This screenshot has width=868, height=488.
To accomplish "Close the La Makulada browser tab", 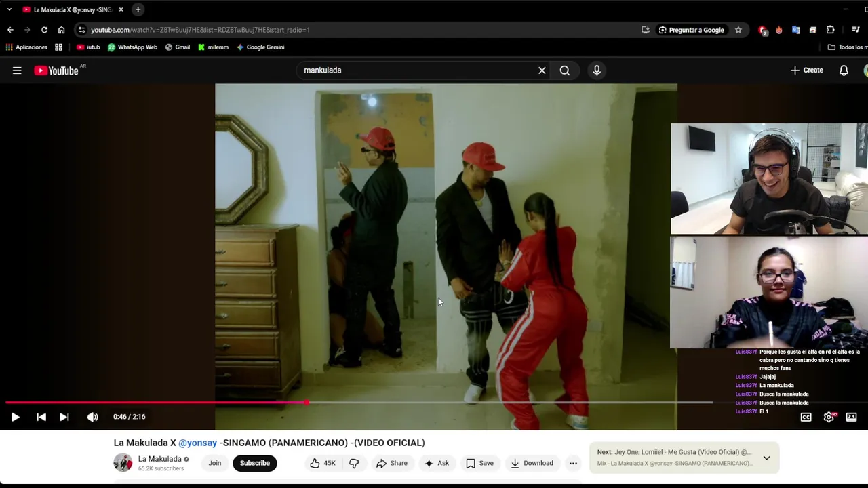I will [121, 9].
